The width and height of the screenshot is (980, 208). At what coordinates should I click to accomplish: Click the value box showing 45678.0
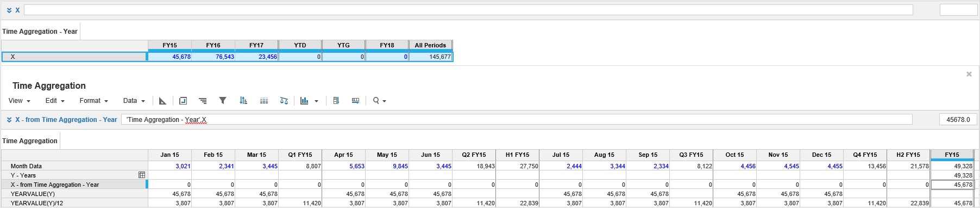[958, 119]
